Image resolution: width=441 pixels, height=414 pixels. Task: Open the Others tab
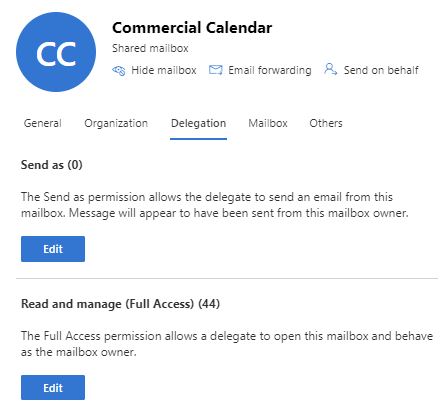point(326,123)
